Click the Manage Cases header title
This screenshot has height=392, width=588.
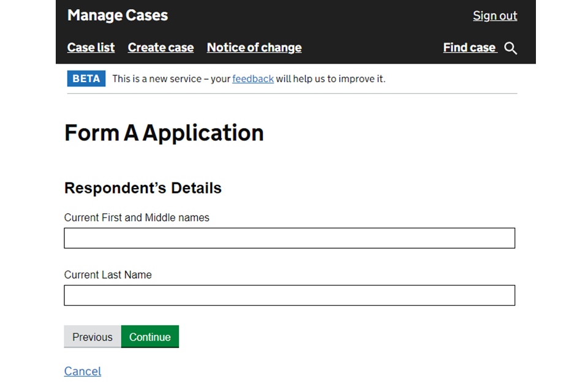pos(118,16)
